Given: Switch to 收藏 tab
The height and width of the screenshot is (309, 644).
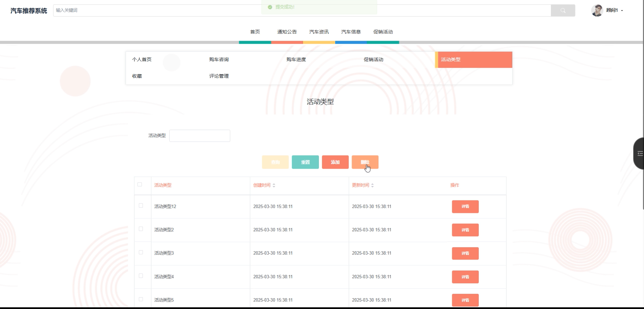Looking at the screenshot, I should pyautogui.click(x=137, y=76).
